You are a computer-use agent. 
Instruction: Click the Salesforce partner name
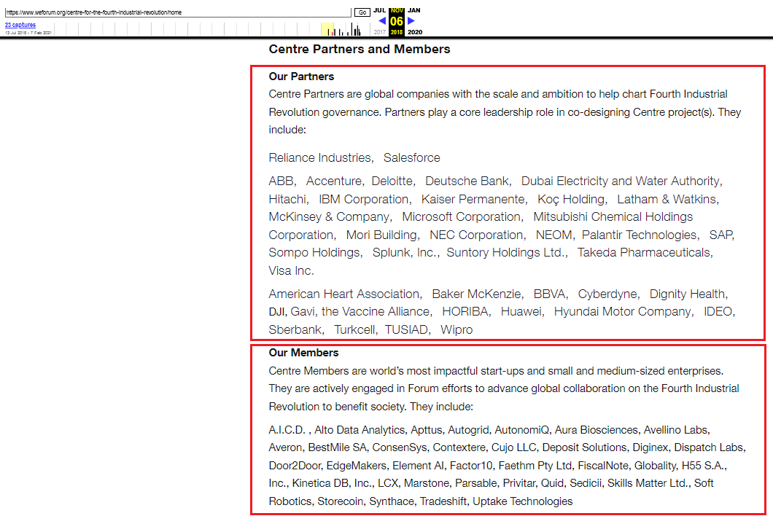tap(411, 157)
